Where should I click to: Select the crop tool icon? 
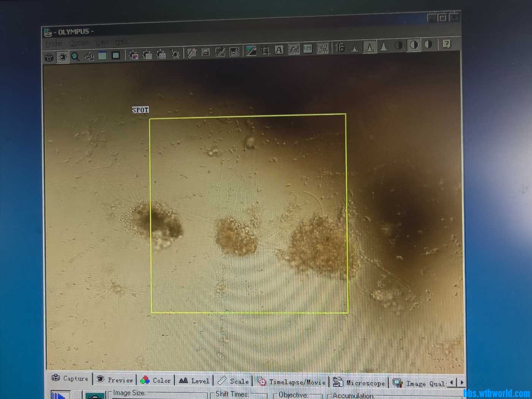(265, 50)
